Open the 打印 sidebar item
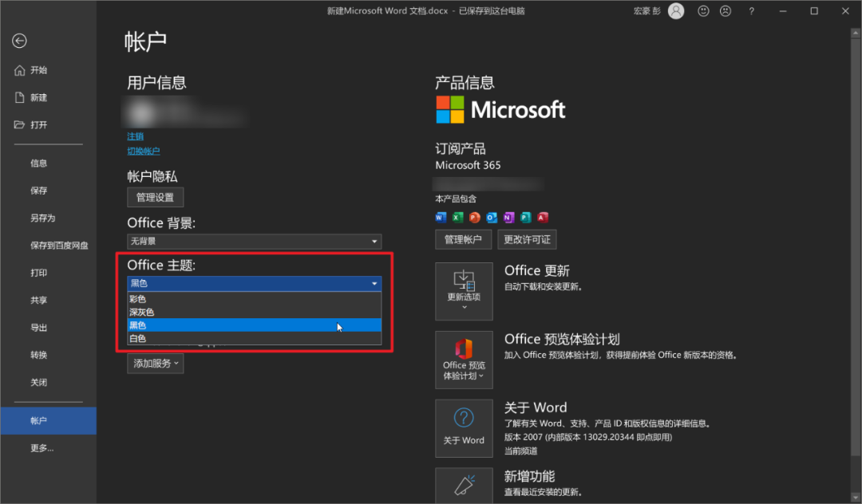Image resolution: width=862 pixels, height=504 pixels. click(x=49, y=273)
